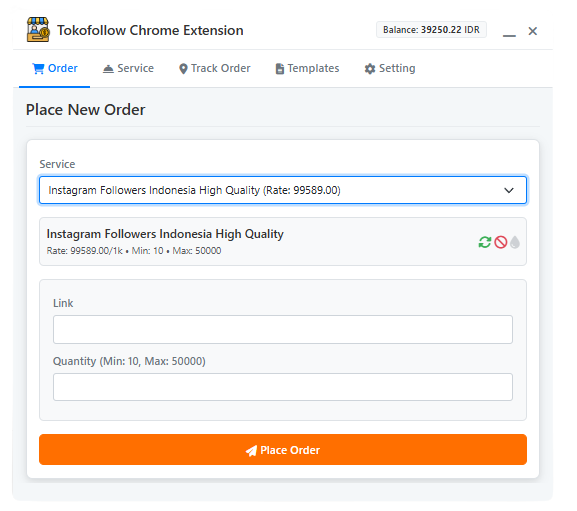Click the green refill arrows icon
This screenshot has width=577, height=511.
(x=485, y=242)
